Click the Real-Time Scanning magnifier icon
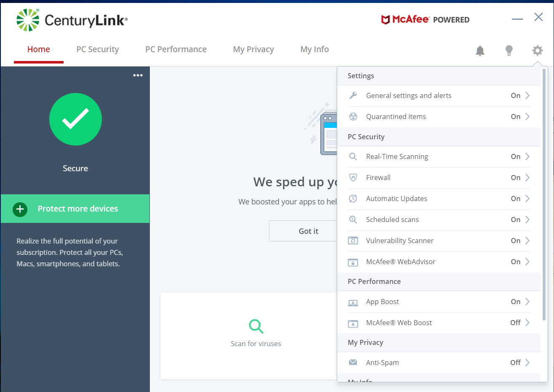 (x=353, y=156)
